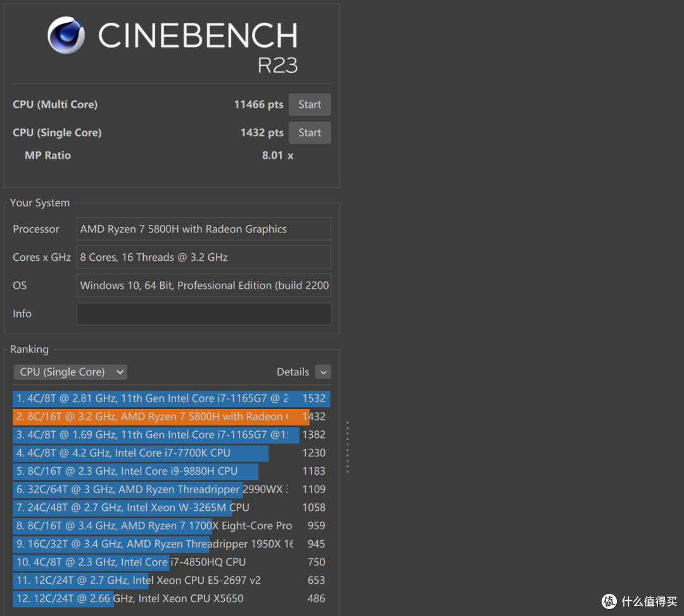Select the orange Ryzen 7 5800H ranking row

(x=172, y=417)
